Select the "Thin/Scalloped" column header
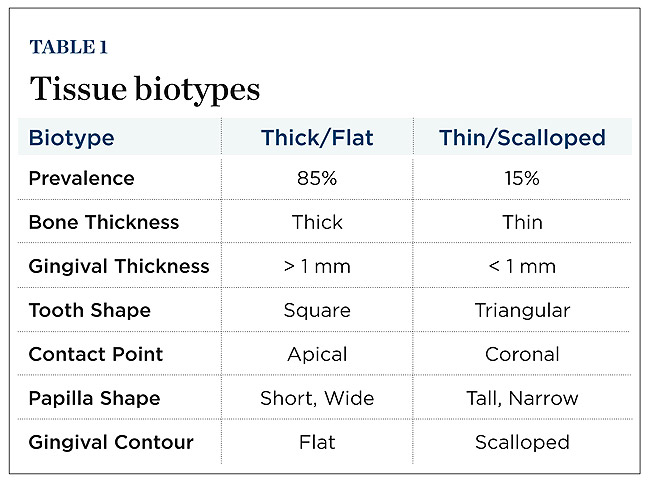Screen dimensions: 650x480 tap(522, 138)
